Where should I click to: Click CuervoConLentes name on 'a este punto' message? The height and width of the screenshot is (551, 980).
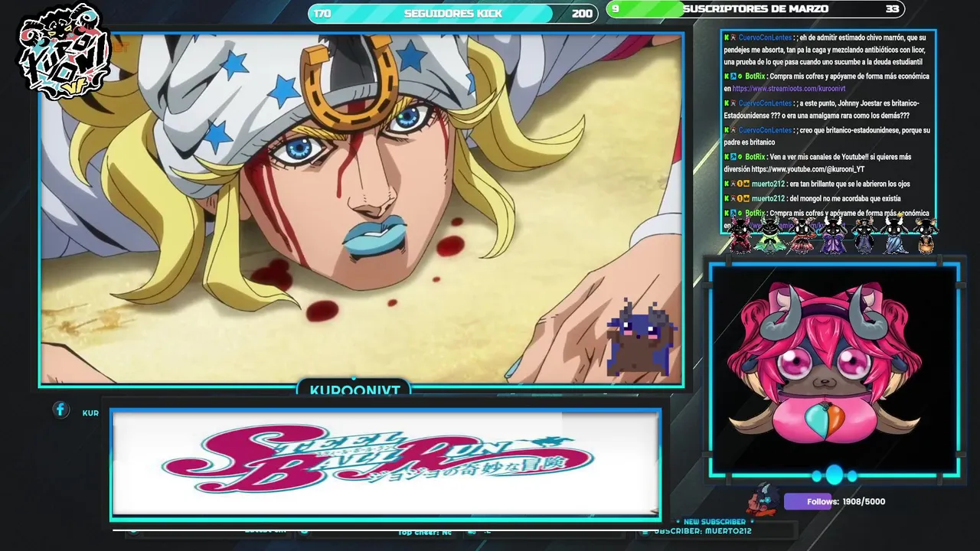tap(765, 103)
